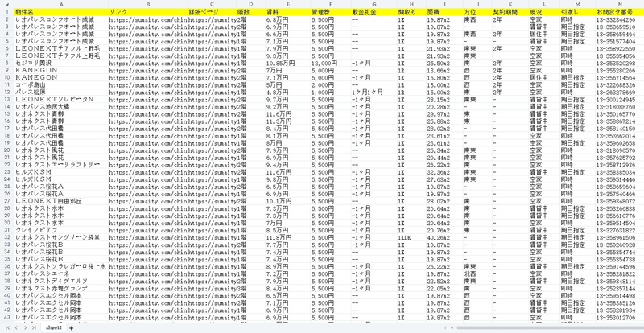
Task: Click the 引渡し header cell
Action: point(577,12)
